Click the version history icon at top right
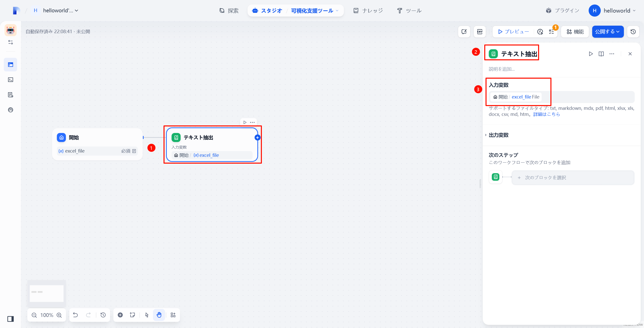The image size is (644, 328). (633, 32)
